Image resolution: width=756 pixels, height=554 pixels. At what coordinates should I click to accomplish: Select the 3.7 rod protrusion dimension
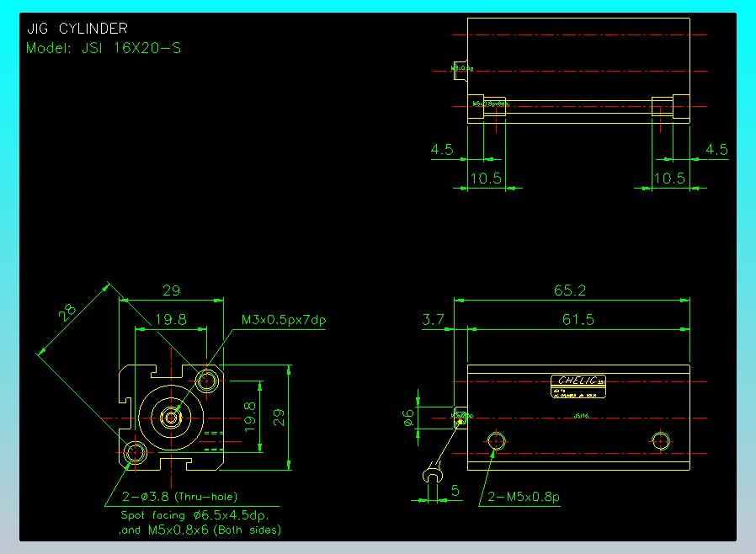pos(433,319)
